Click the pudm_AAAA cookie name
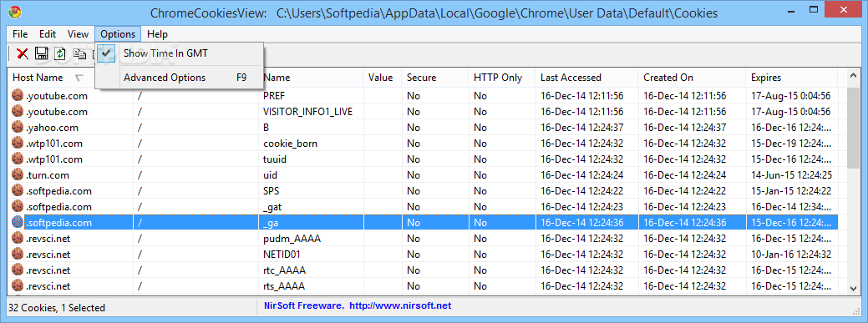The height and width of the screenshot is (323, 868). [292, 239]
